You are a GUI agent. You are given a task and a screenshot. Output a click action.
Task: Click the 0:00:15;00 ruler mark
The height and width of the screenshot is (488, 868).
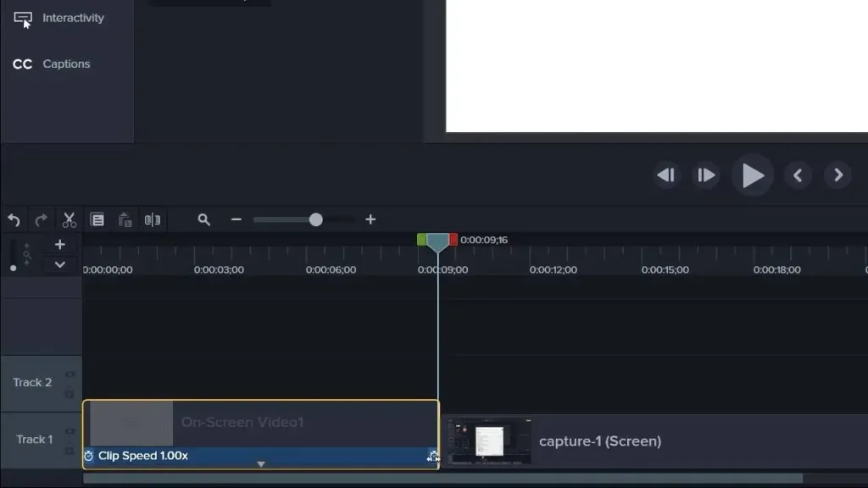click(665, 270)
